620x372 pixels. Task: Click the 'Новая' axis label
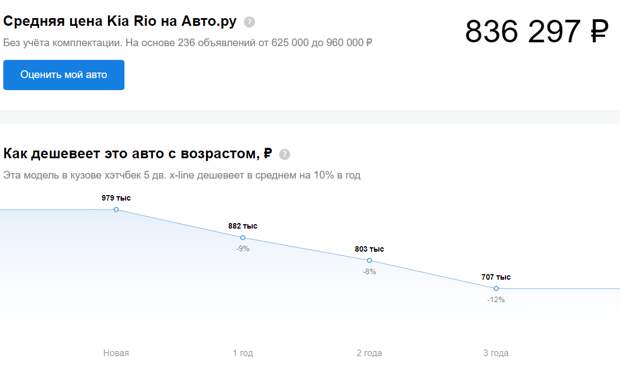116,353
